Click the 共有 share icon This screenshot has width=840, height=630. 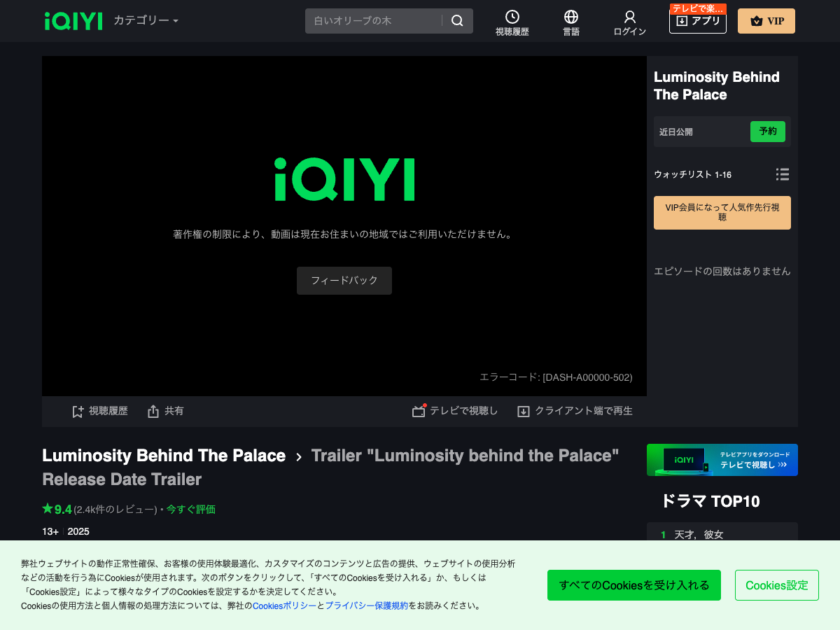(x=153, y=412)
